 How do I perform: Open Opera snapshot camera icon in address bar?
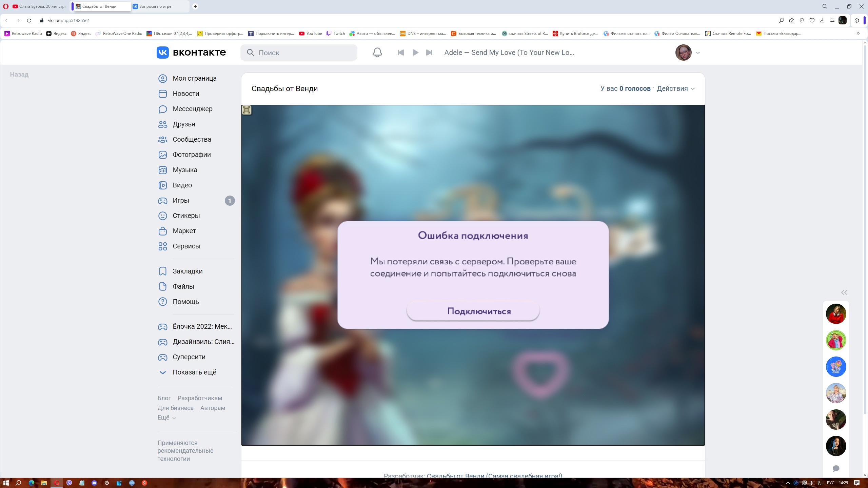coord(792,20)
